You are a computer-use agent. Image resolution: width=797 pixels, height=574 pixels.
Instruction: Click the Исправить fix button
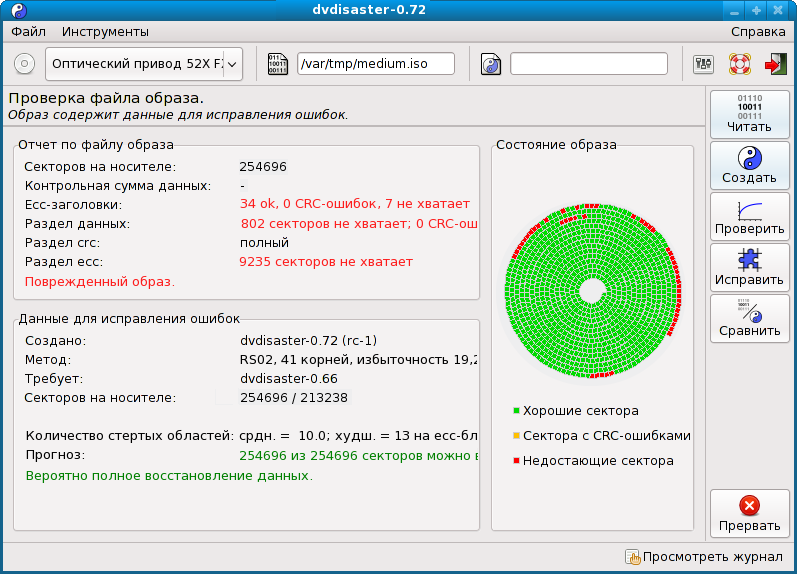750,267
